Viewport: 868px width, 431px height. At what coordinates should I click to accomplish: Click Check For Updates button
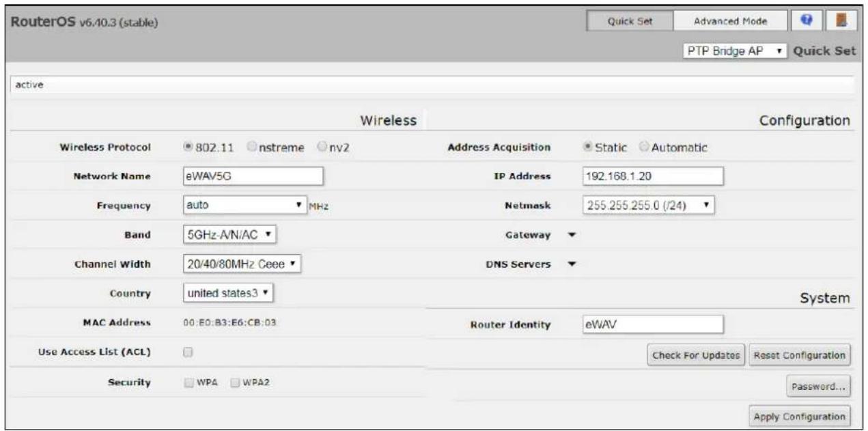click(697, 355)
